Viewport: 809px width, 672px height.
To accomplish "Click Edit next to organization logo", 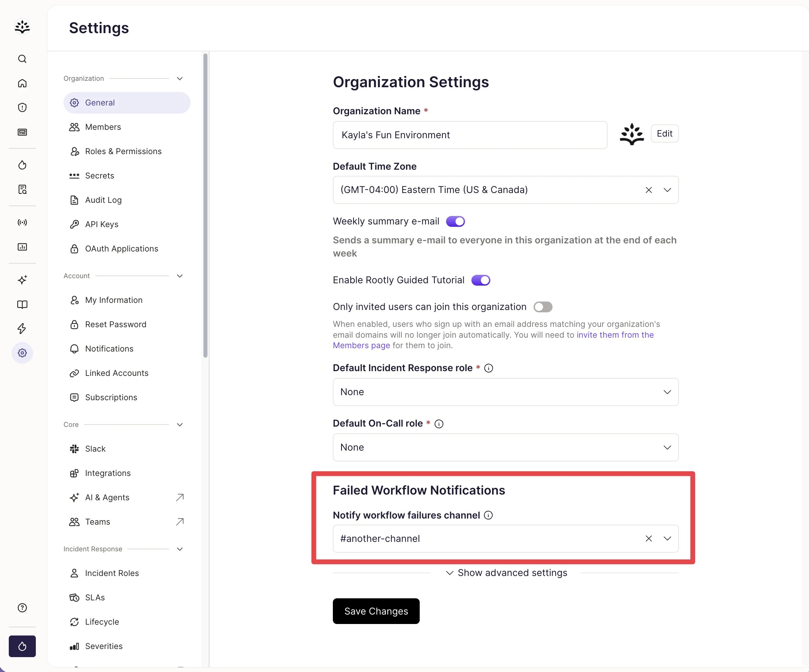I will (x=664, y=134).
